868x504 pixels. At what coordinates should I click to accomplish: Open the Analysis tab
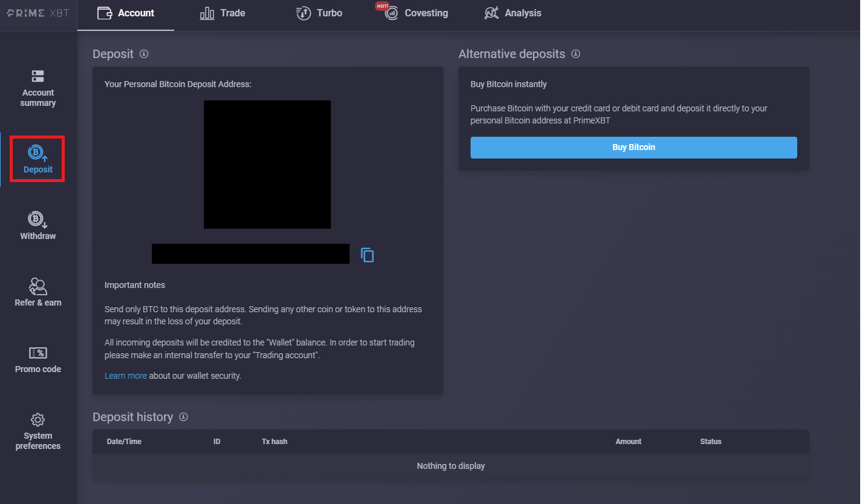pyautogui.click(x=513, y=13)
